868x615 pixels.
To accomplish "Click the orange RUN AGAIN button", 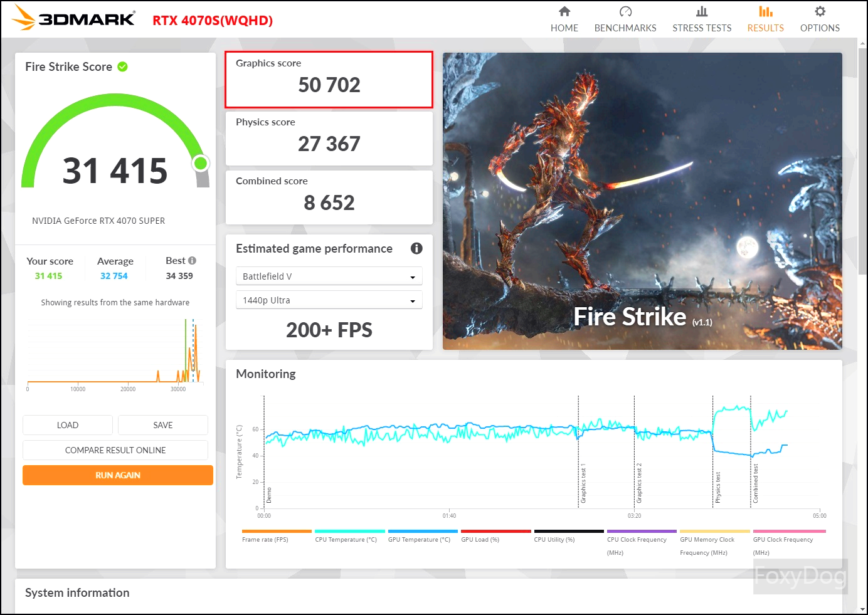I will [118, 475].
